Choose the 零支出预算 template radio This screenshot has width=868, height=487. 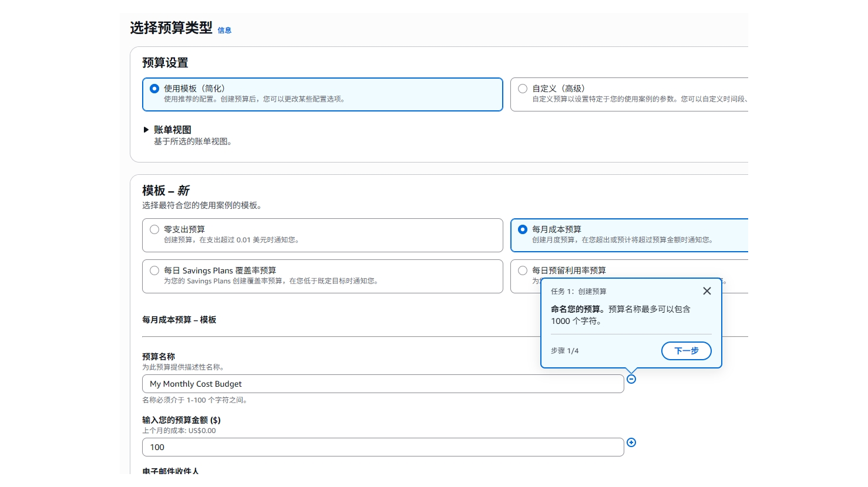154,229
